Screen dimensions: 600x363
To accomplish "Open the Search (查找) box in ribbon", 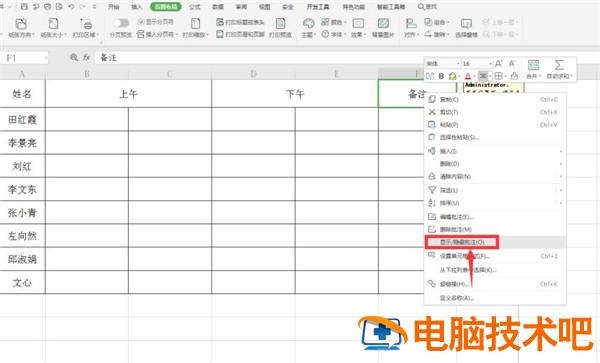I will [427, 7].
